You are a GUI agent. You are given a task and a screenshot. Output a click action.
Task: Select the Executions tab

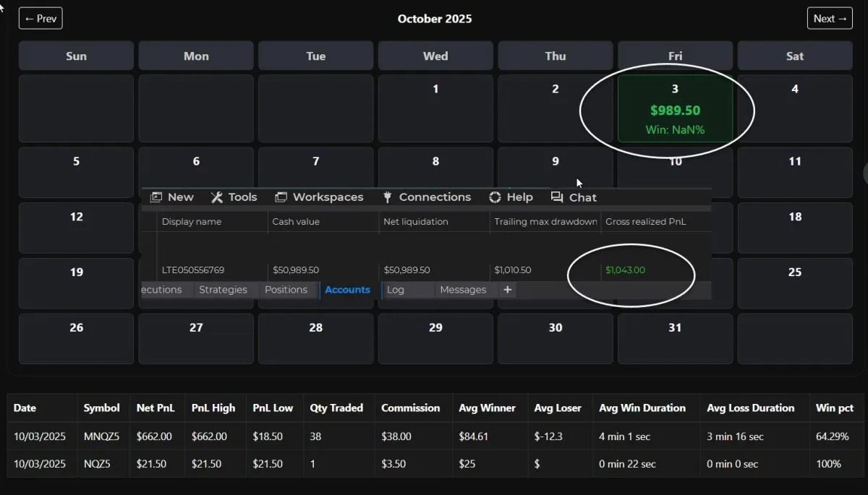click(162, 290)
